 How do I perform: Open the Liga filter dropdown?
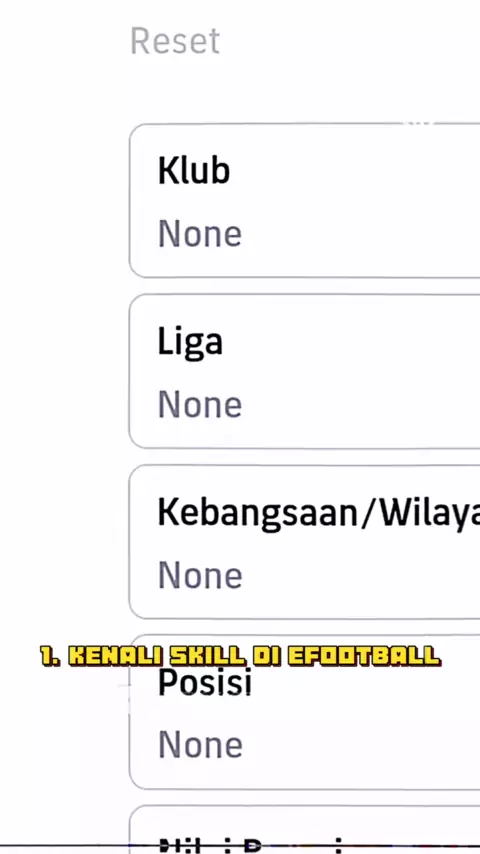pyautogui.click(x=305, y=371)
